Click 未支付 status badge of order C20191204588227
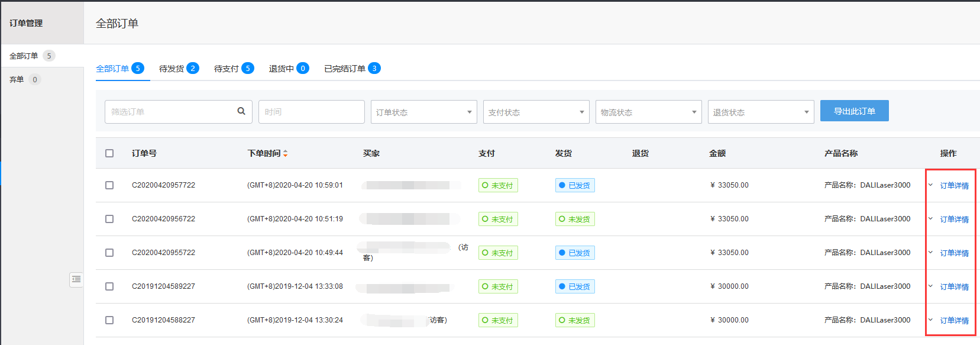The width and height of the screenshot is (980, 345). point(498,320)
